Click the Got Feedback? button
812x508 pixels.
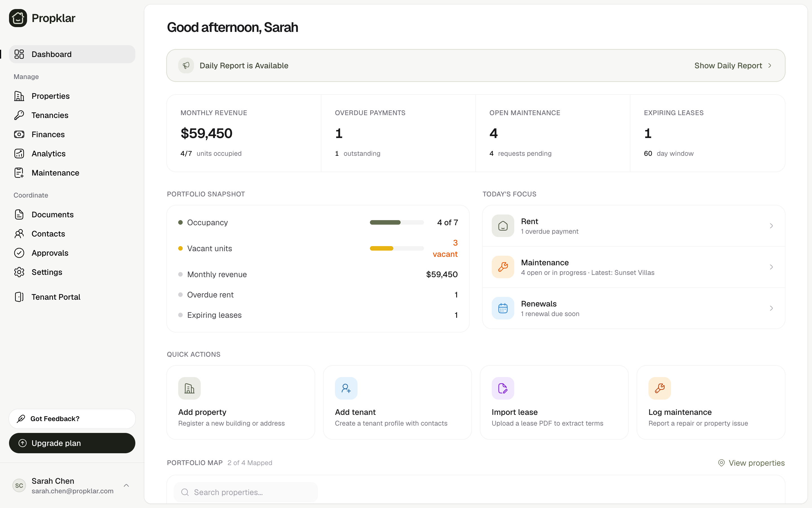click(x=72, y=419)
